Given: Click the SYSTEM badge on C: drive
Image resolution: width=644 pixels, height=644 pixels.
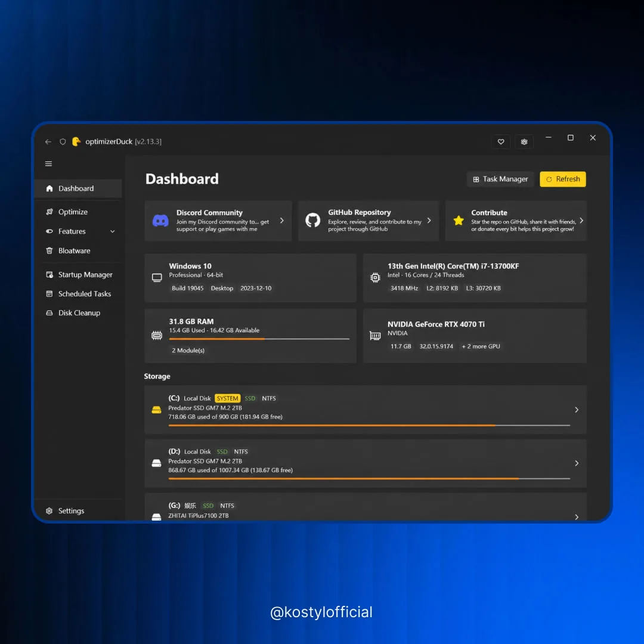Looking at the screenshot, I should coord(228,398).
